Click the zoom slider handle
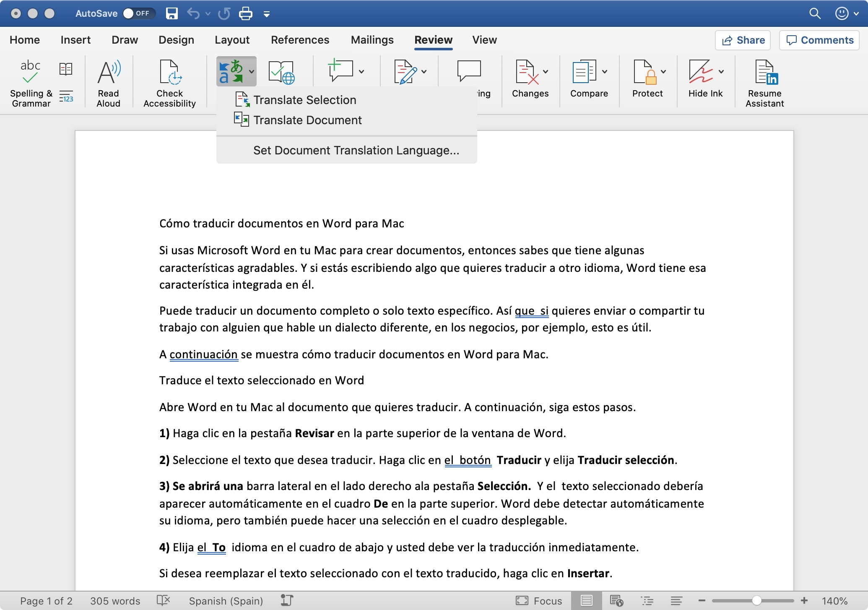Viewport: 868px width, 610px height. [756, 601]
